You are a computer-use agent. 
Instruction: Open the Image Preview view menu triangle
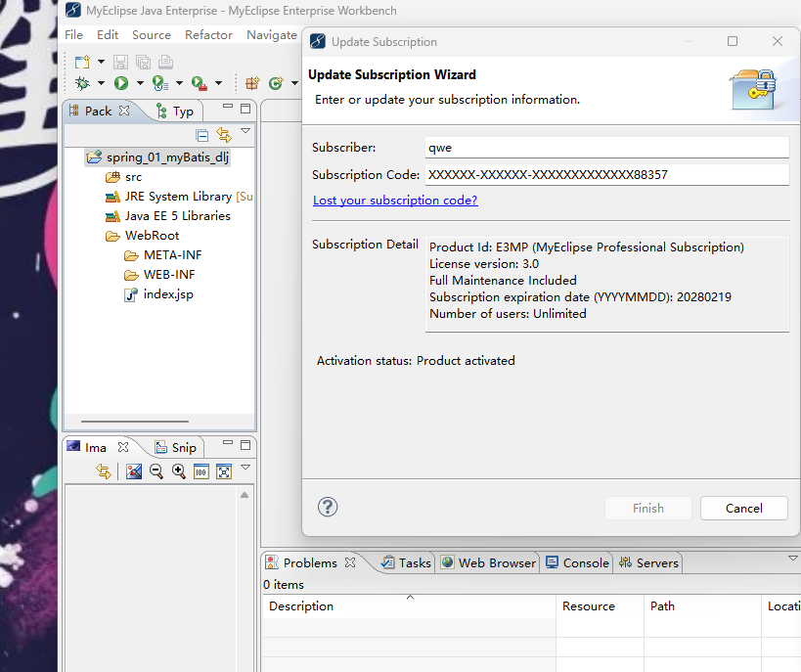click(245, 468)
